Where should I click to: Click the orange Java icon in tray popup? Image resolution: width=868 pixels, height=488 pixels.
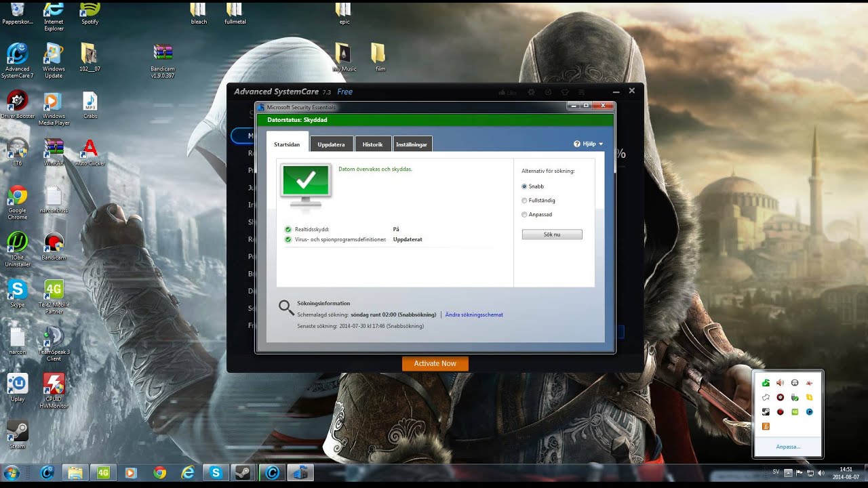click(766, 426)
